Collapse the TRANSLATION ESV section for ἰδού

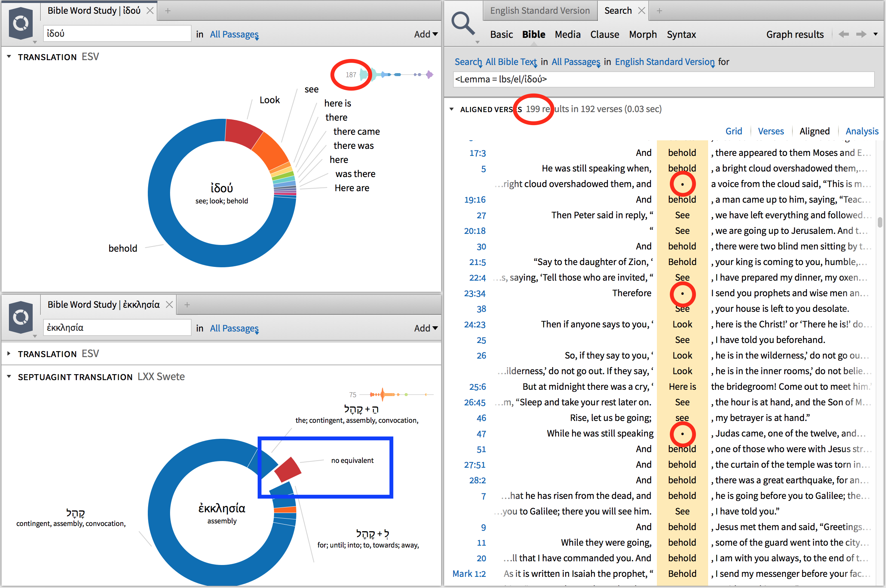(x=9, y=57)
